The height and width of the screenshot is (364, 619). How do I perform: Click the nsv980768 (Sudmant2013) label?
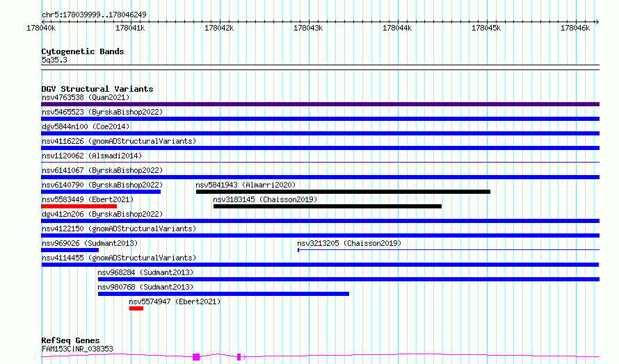145,287
